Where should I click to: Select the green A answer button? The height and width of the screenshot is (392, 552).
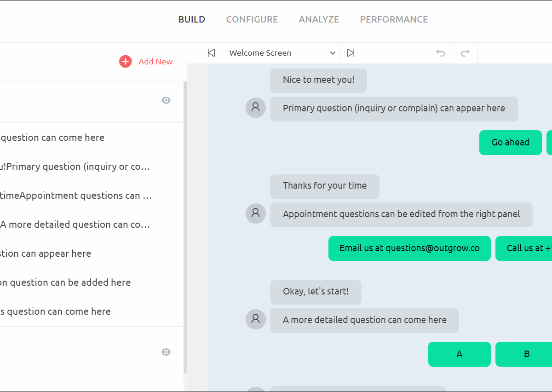pos(459,354)
